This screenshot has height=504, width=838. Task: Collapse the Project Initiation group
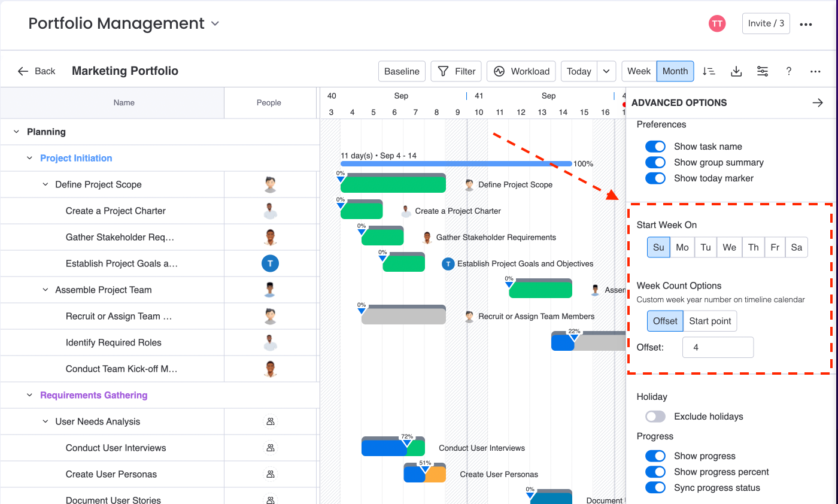(29, 158)
